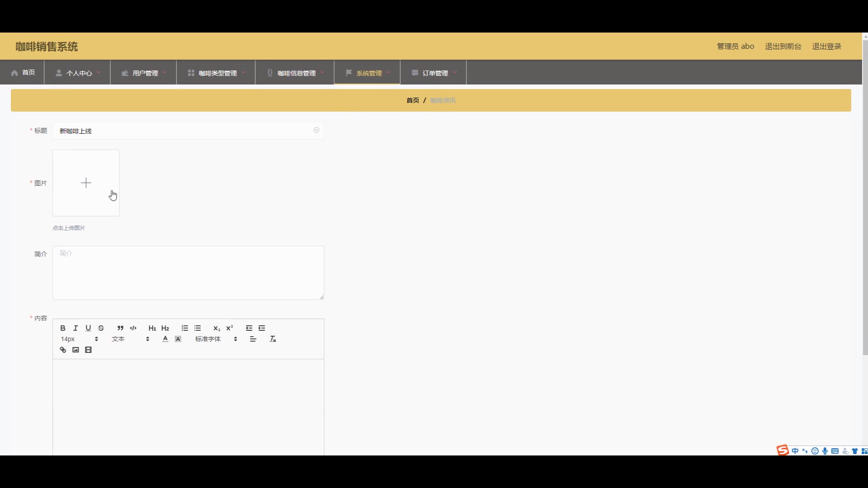Image resolution: width=868 pixels, height=488 pixels.
Task: Open the text color picker
Action: [x=165, y=339]
